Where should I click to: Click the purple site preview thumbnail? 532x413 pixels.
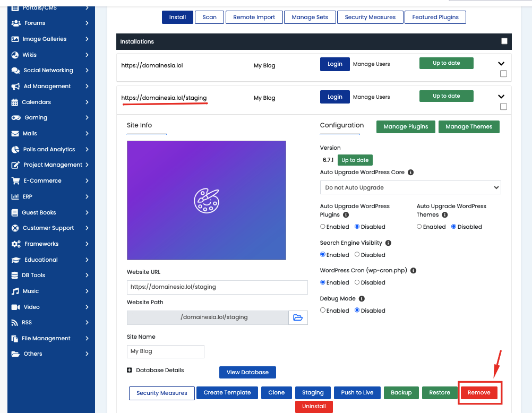206,200
